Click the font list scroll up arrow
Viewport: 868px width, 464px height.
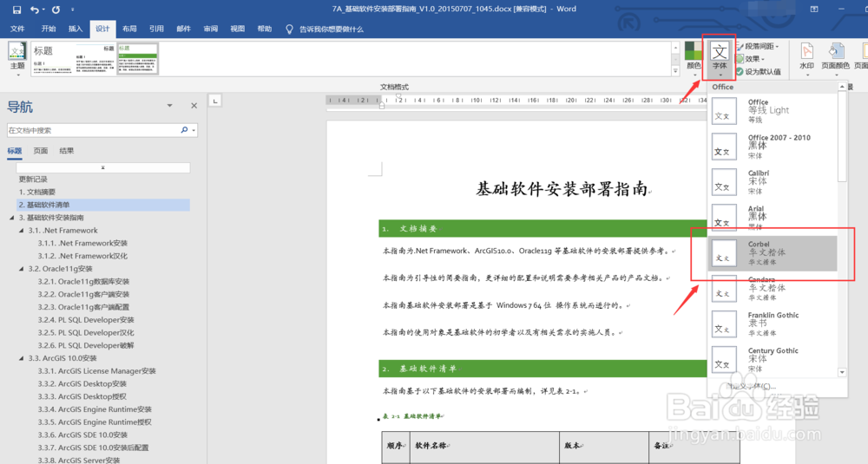842,87
